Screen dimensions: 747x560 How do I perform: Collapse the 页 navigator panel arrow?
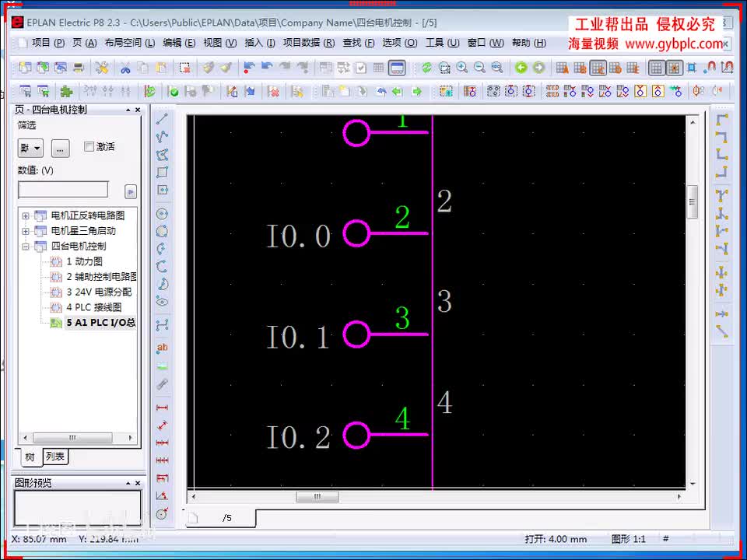pos(128,110)
